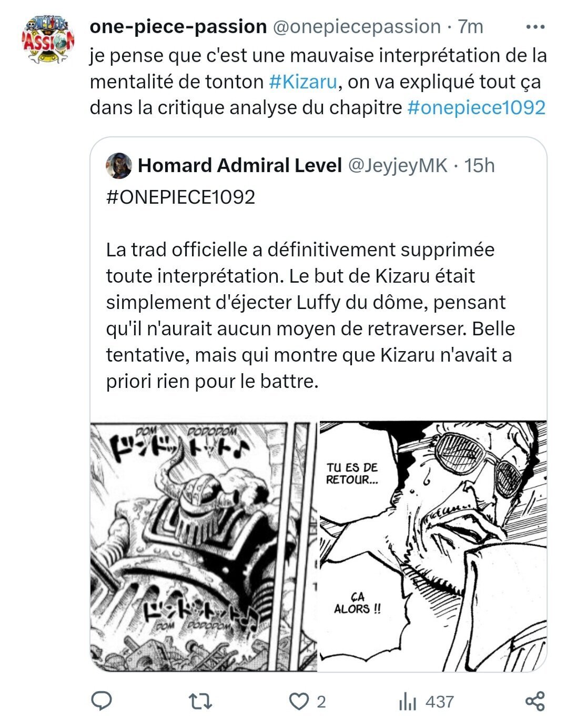Visit @JeyjeyMK handle
The height and width of the screenshot is (728, 567).
(398, 165)
